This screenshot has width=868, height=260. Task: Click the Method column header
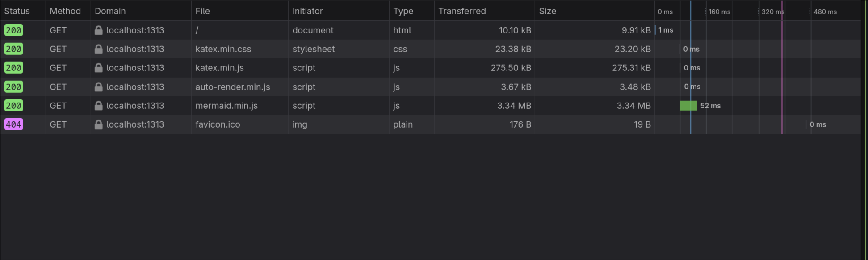coord(65,11)
